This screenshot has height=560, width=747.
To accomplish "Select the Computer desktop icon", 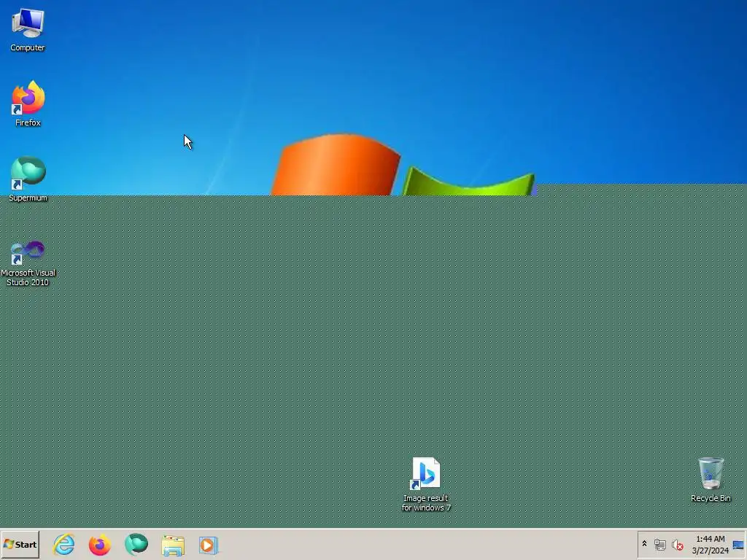I will pos(28,29).
